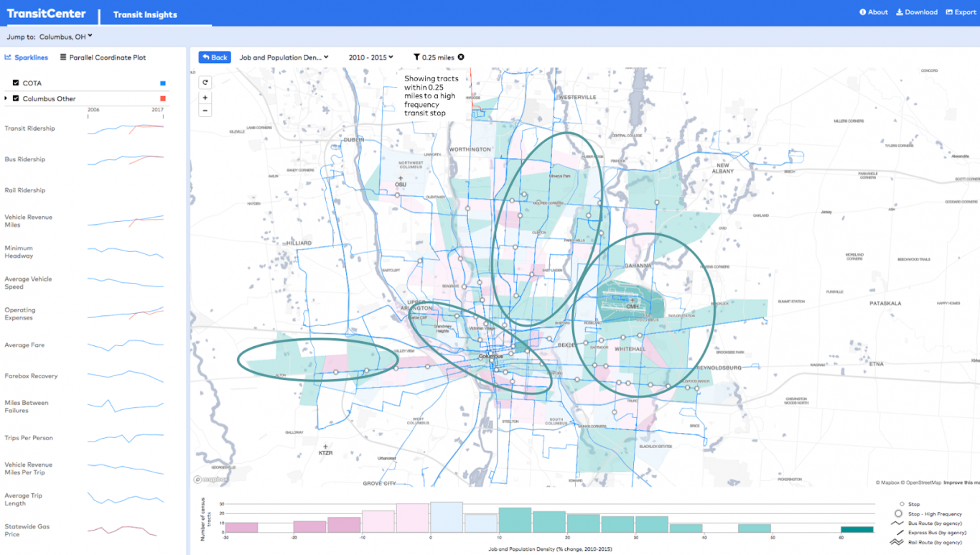Click the blue COTA color swatch

click(163, 83)
